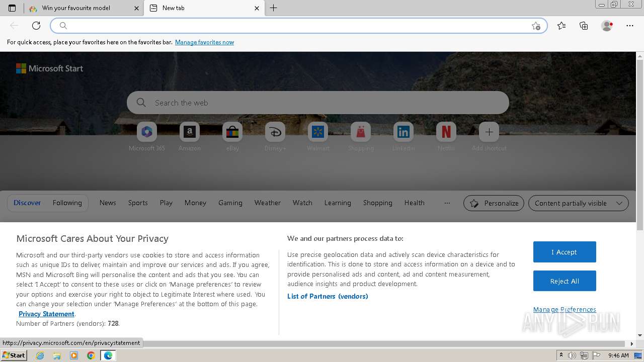The image size is (644, 362).
Task: Open the Windows Start menu
Action: tap(14, 355)
